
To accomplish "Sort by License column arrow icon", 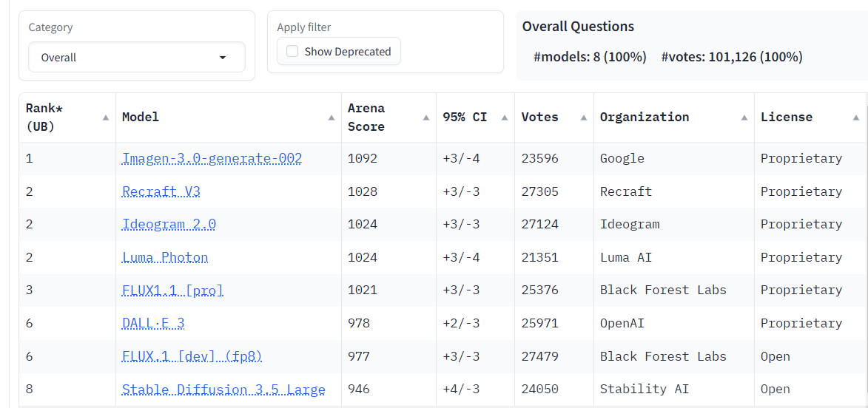I will [856, 118].
